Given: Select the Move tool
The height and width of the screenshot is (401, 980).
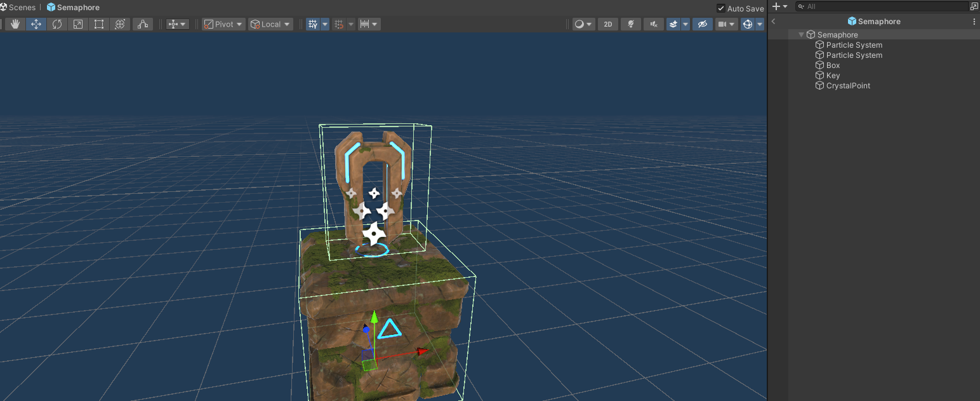Looking at the screenshot, I should pos(36,24).
